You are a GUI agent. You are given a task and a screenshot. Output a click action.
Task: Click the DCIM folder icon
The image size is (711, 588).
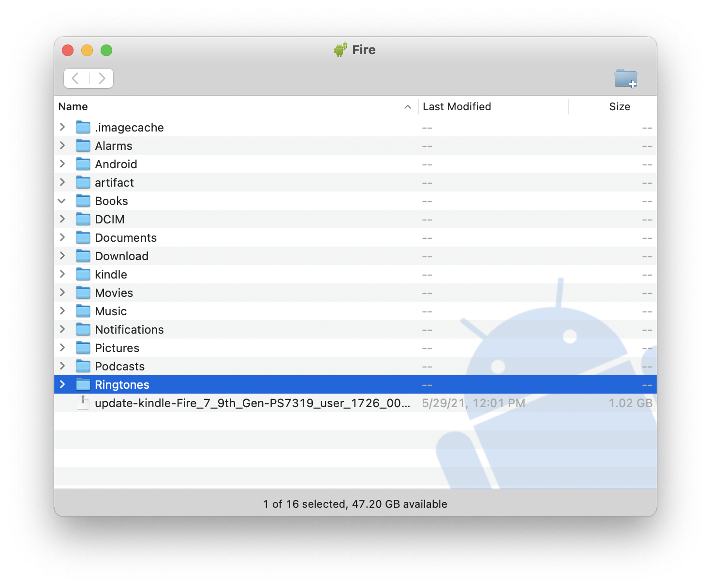pyautogui.click(x=83, y=220)
